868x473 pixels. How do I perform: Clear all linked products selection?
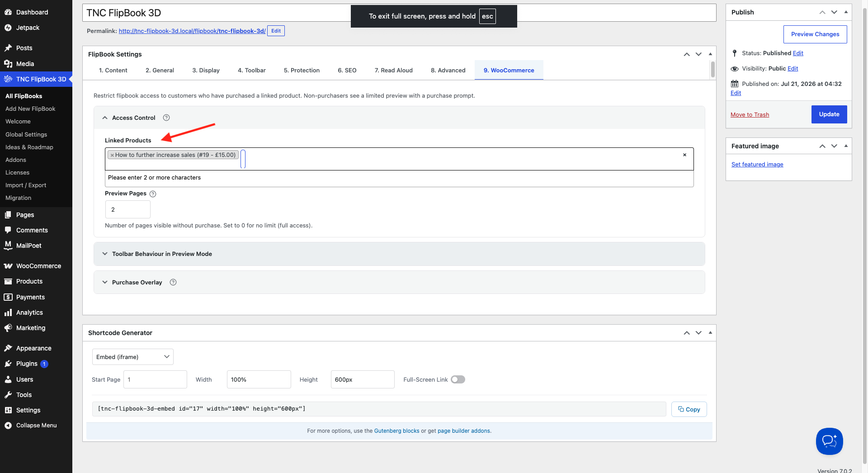[684, 155]
